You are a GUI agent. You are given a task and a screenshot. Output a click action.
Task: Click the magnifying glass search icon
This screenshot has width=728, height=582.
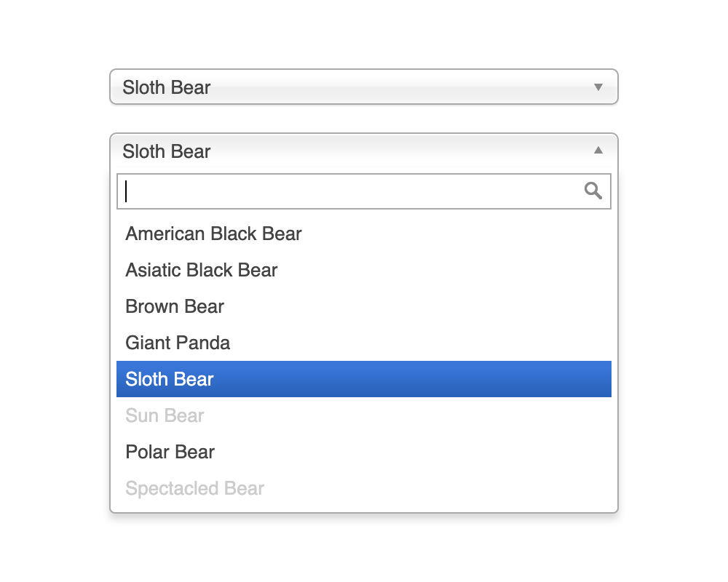(593, 191)
